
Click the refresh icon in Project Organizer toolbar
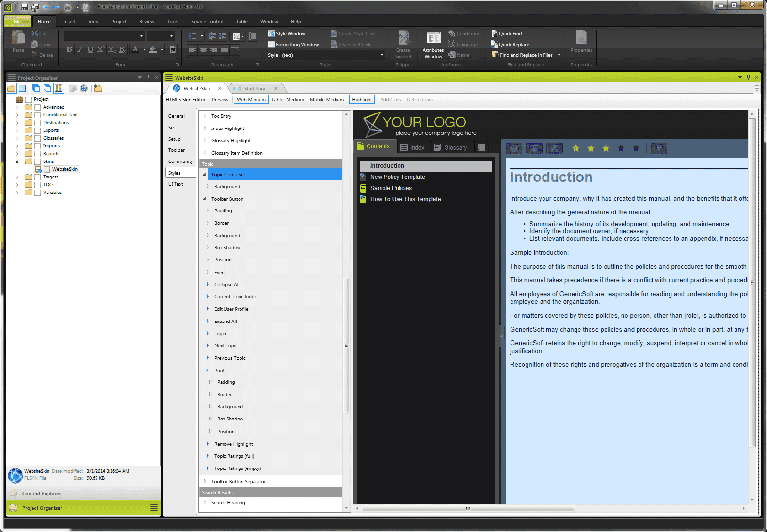click(84, 88)
